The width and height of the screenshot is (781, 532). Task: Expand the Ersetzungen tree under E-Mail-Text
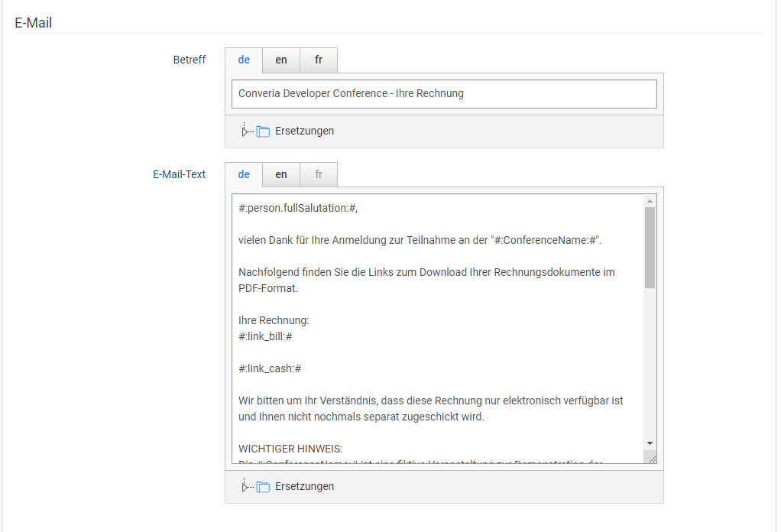coord(245,487)
